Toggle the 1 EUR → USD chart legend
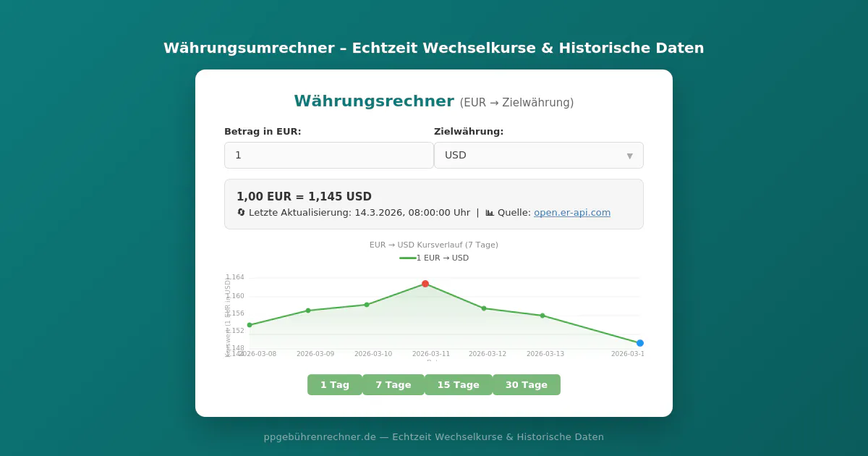868x456 pixels. (434, 258)
